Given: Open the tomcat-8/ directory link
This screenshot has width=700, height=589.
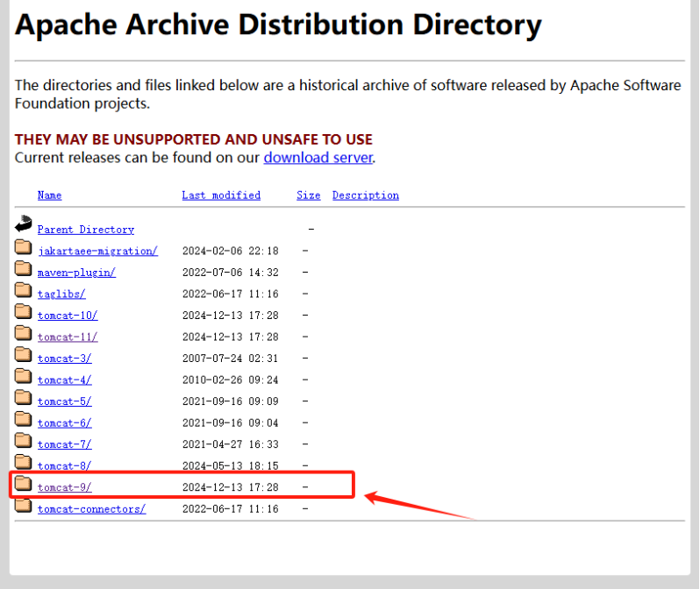Looking at the screenshot, I should (65, 465).
